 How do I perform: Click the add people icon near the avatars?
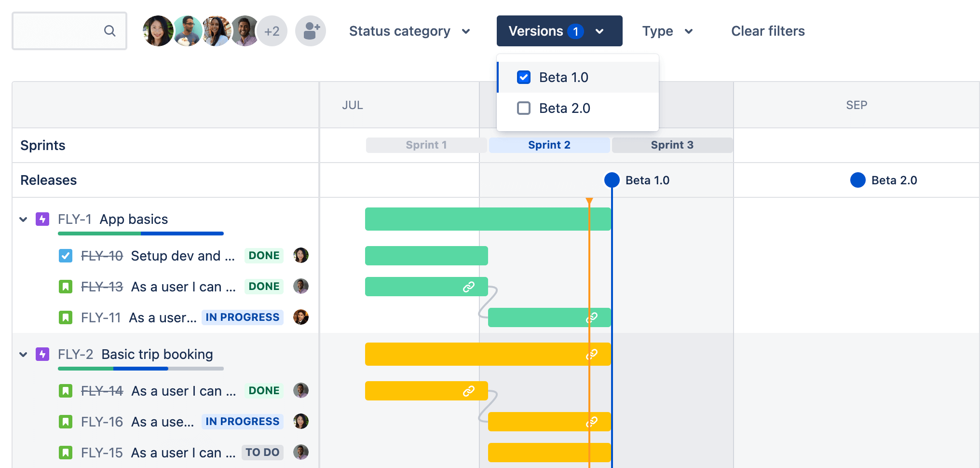310,30
